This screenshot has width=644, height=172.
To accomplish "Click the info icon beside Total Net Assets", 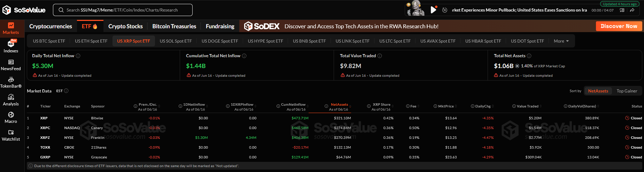I will [x=529, y=56].
